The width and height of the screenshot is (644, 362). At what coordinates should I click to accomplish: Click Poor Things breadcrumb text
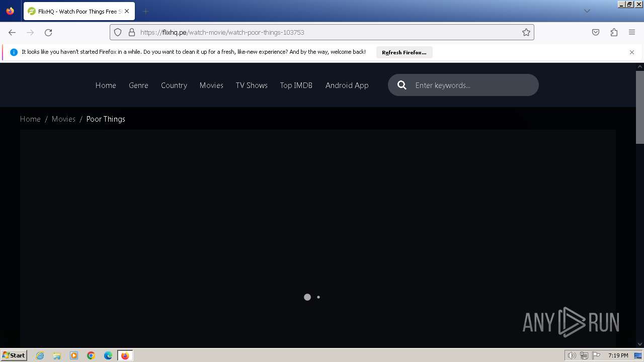coord(106,119)
